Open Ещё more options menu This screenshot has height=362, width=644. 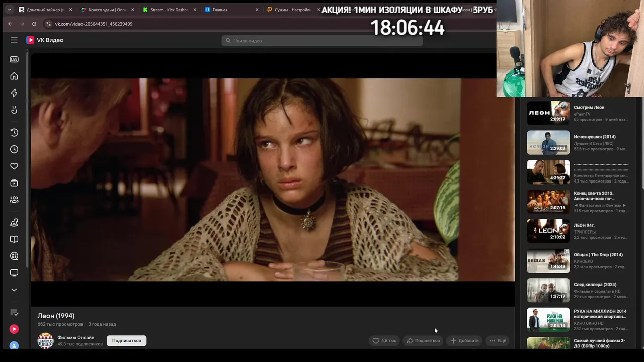coord(498,341)
